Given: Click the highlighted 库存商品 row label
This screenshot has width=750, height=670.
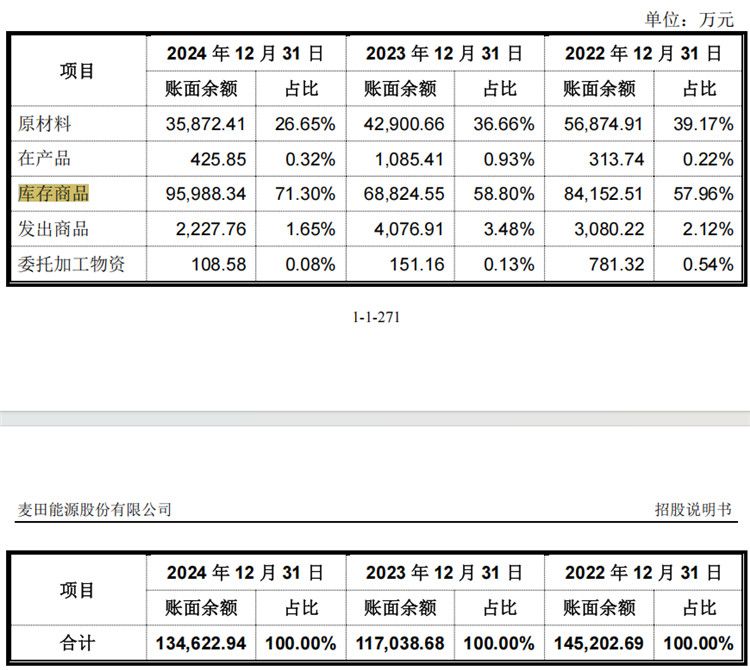Looking at the screenshot, I should tap(54, 194).
